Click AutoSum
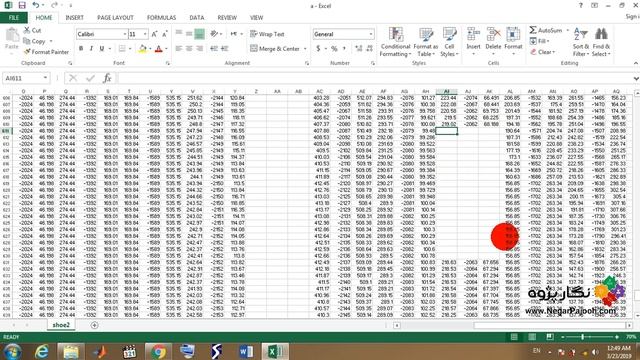Image resolution: width=640 pixels, height=360 pixels. [546, 30]
